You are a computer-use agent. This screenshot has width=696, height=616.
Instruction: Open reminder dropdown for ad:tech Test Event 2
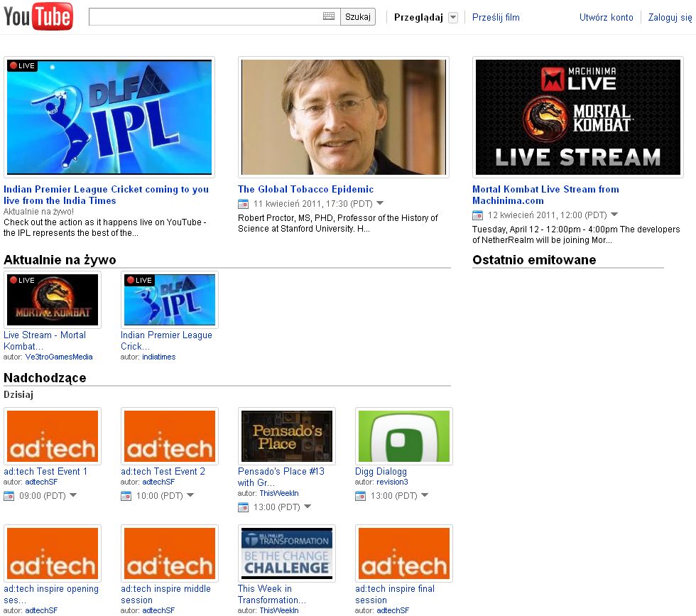pyautogui.click(x=190, y=495)
